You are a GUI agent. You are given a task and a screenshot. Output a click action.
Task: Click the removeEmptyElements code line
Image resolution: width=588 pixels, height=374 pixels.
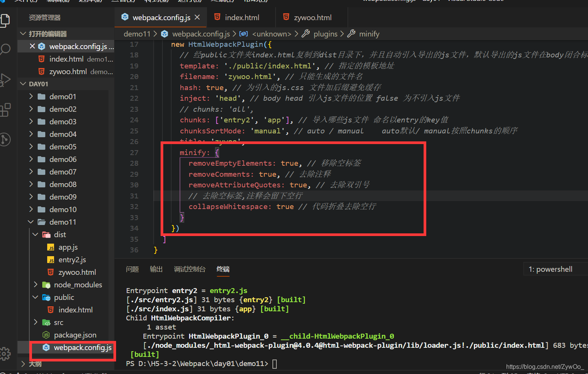275,163
